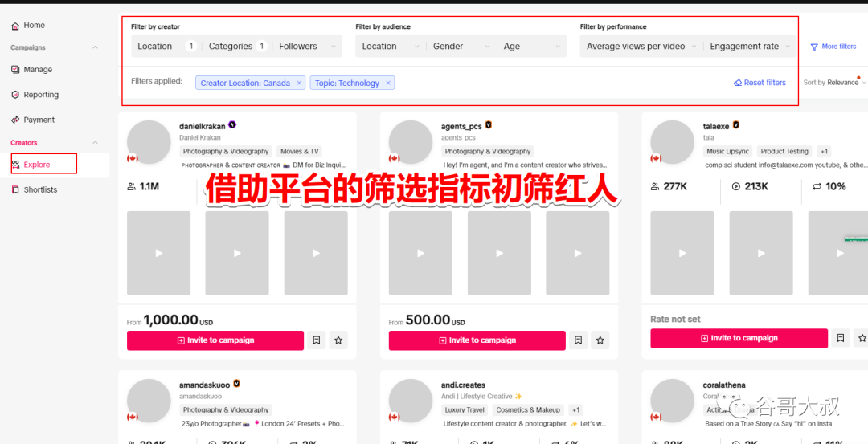Bookmark danielkrakan to a shortlist
868x444 pixels.
pyautogui.click(x=317, y=340)
